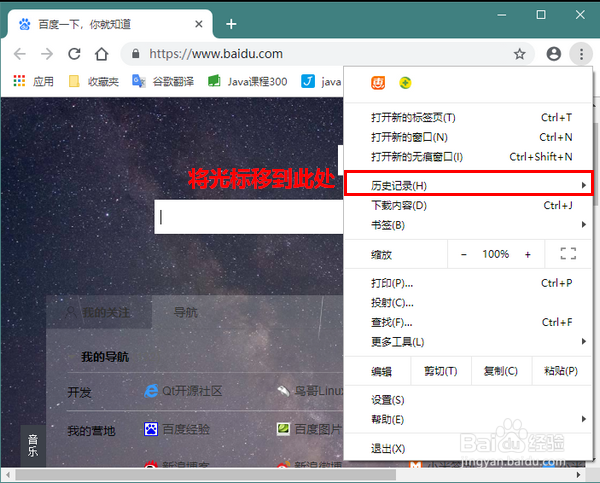Click 复制(C) in the edit row

point(501,371)
